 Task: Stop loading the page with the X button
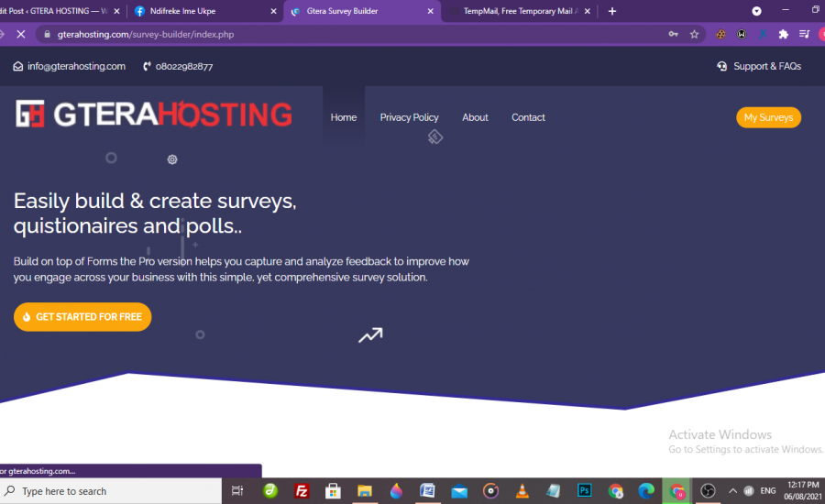pyautogui.click(x=20, y=34)
